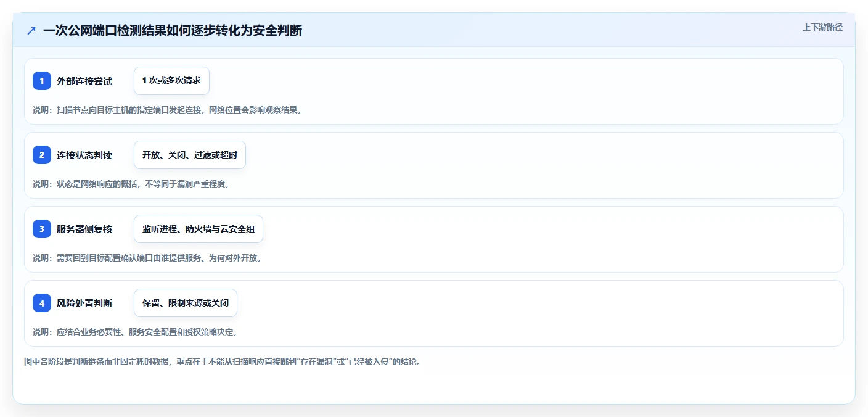This screenshot has height=417, width=868.
Task: Click the '外部连接尝试' step title
Action: (x=84, y=81)
